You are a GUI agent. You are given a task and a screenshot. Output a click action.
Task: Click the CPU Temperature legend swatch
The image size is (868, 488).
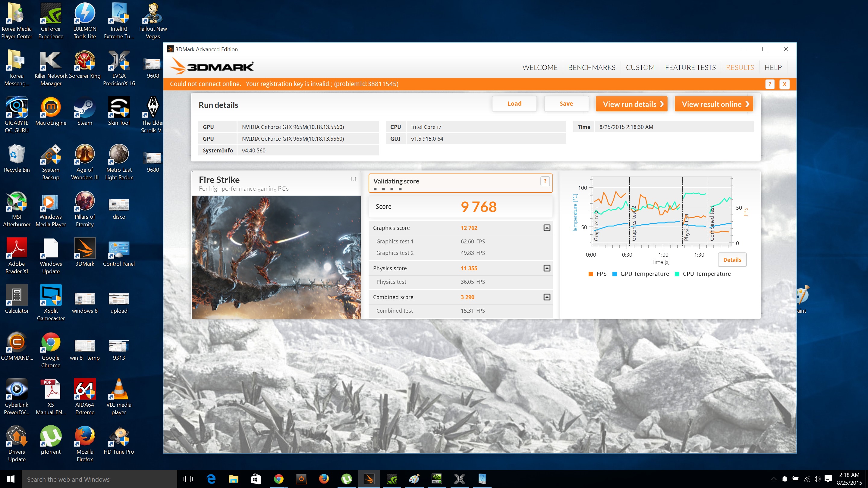coord(677,274)
